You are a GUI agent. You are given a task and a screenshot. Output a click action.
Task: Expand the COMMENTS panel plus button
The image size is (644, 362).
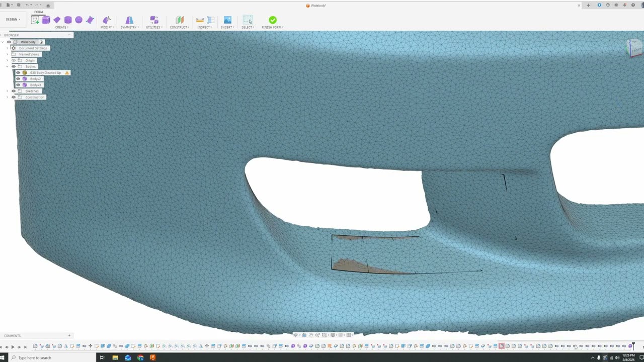(x=69, y=335)
